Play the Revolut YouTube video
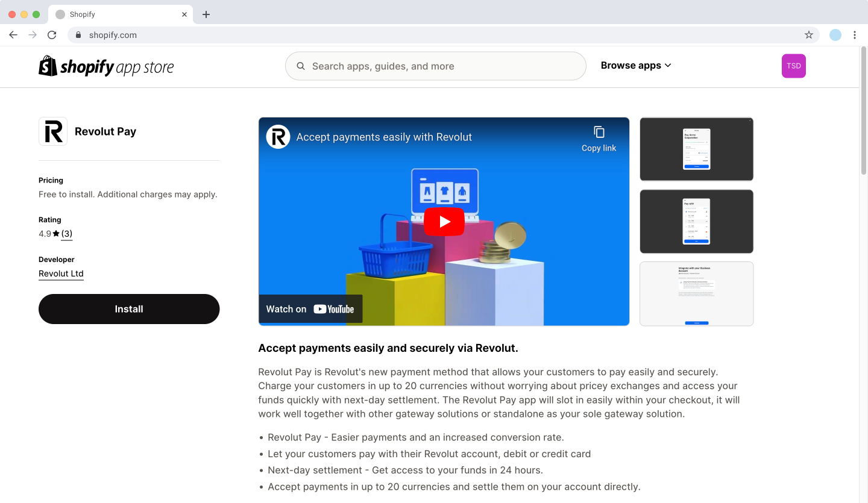 coord(444,222)
